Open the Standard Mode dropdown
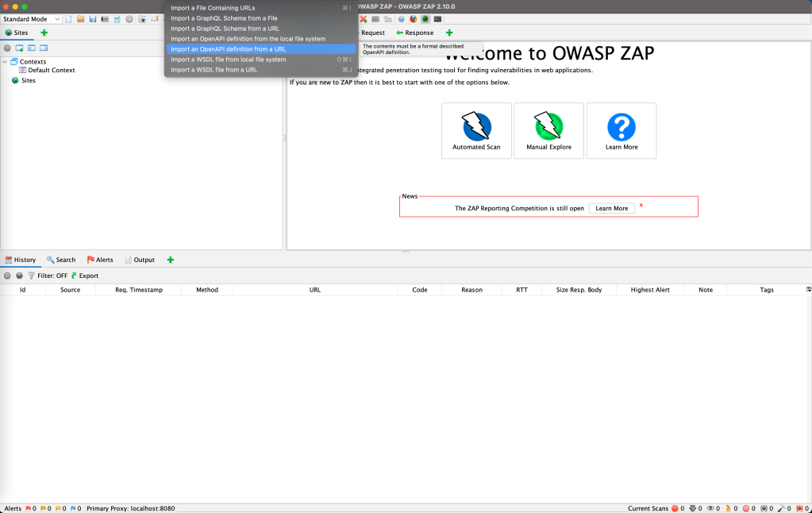The height and width of the screenshot is (513, 812). click(x=32, y=18)
